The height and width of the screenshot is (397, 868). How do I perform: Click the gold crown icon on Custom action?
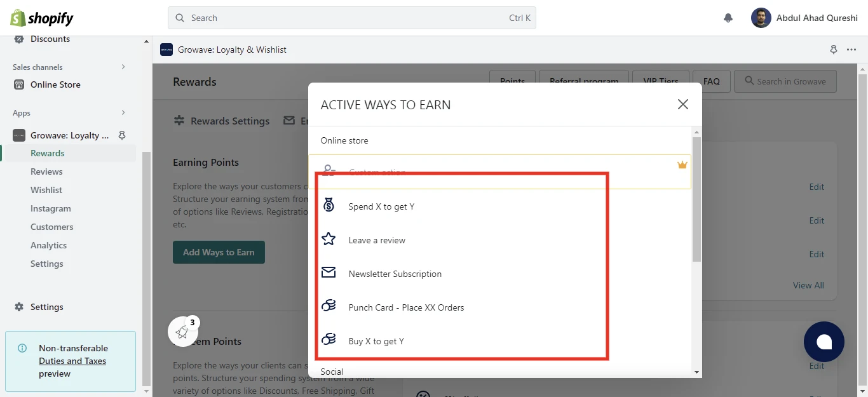(682, 165)
